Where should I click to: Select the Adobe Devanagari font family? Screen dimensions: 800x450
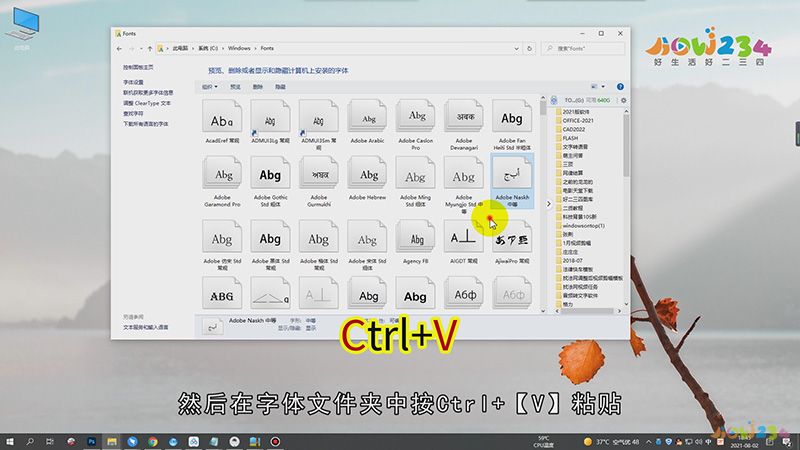[x=464, y=117]
